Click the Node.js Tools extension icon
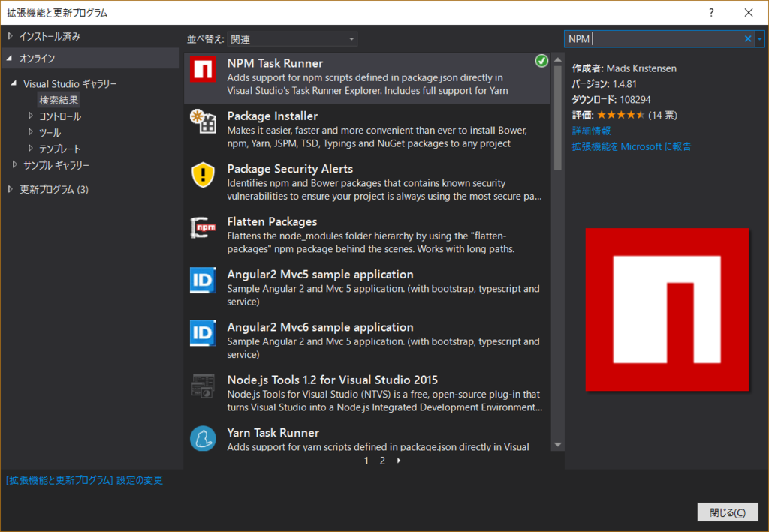769x532 pixels. 203,386
